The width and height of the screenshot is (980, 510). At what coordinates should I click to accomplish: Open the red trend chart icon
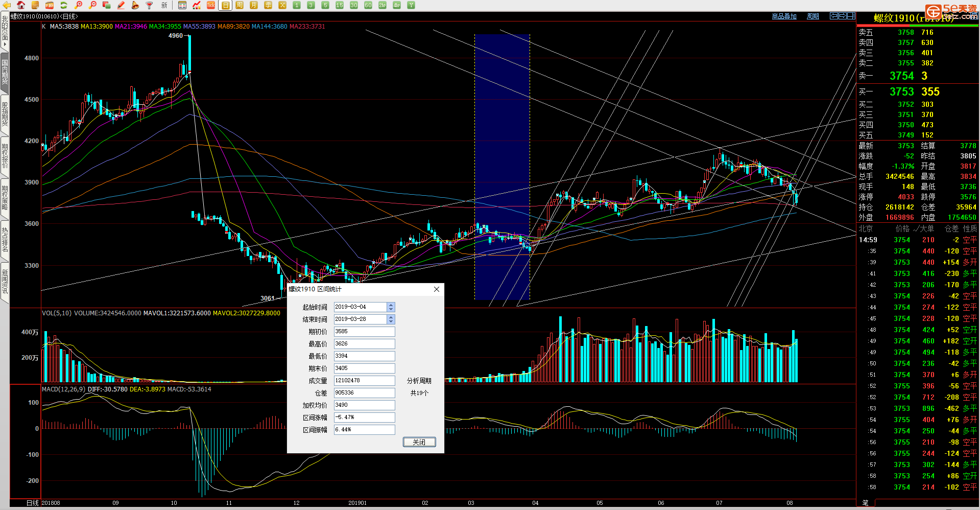pos(197,5)
